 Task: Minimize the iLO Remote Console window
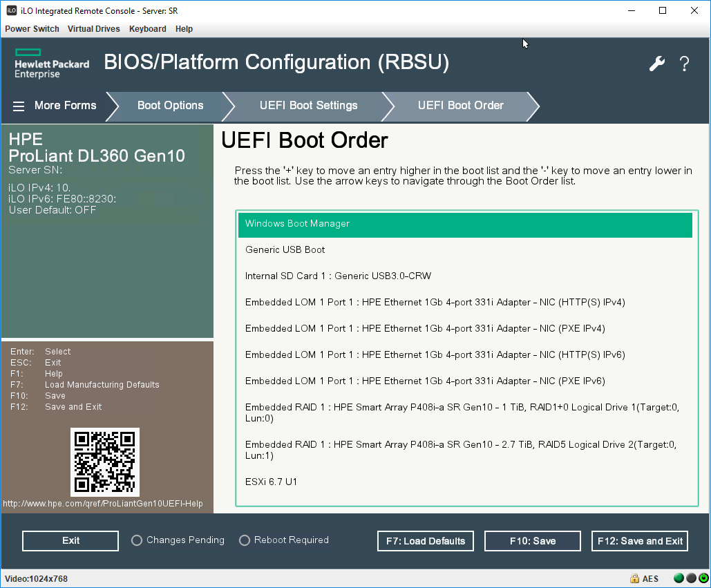pos(632,10)
